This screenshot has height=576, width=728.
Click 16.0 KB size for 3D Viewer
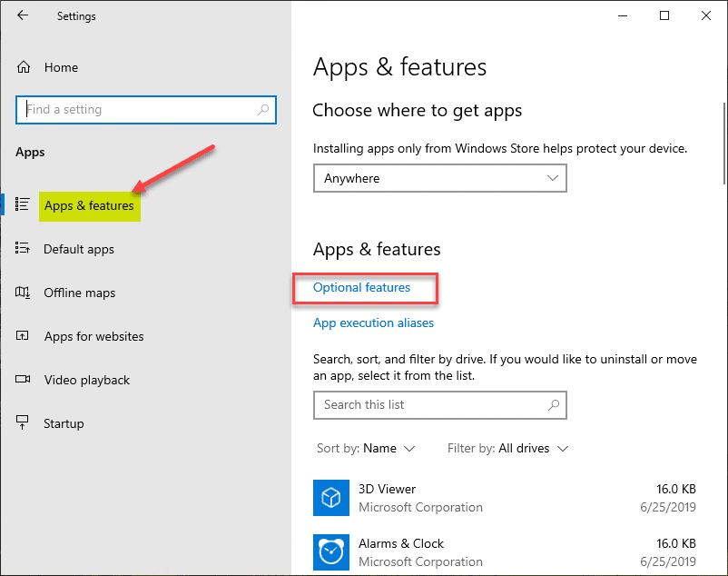pos(675,489)
